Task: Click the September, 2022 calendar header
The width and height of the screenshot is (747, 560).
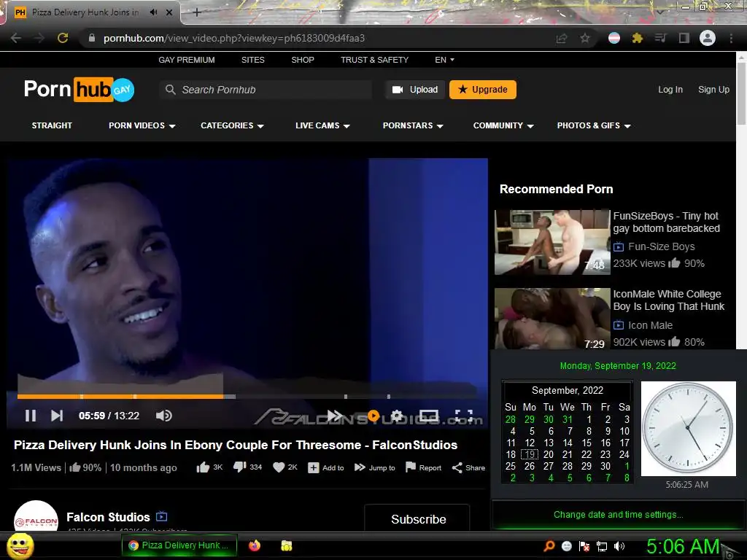Action: [x=568, y=391]
